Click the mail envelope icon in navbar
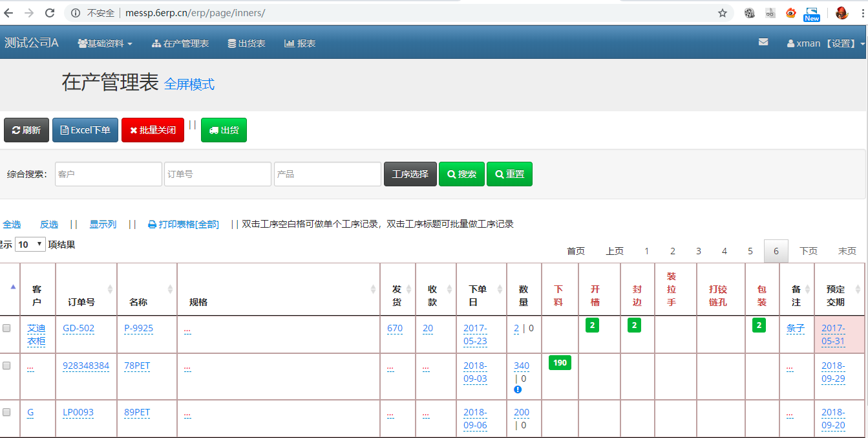The height and width of the screenshot is (438, 868). pyautogui.click(x=763, y=42)
